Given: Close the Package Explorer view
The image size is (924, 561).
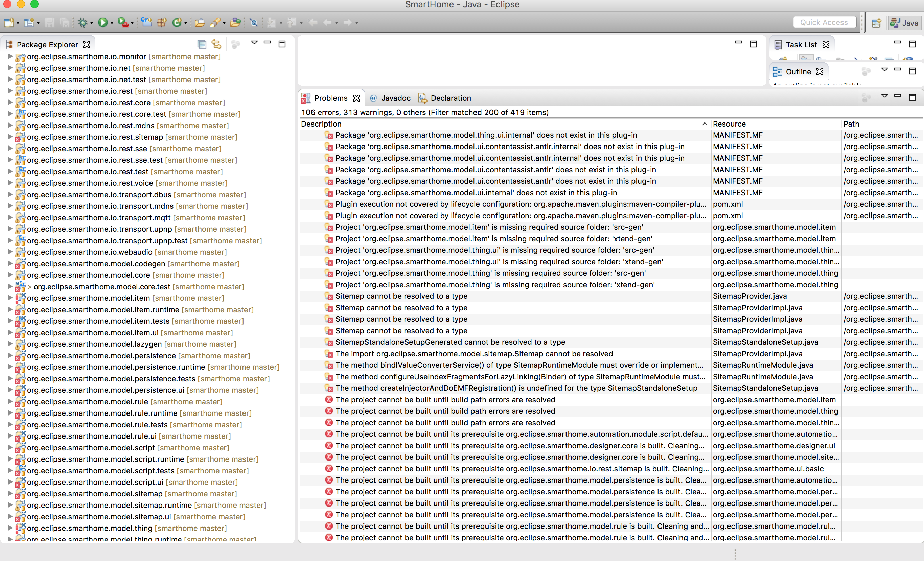Looking at the screenshot, I should pyautogui.click(x=87, y=45).
